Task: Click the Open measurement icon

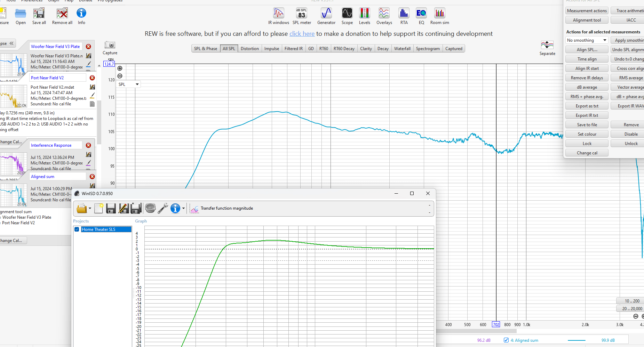Action: tap(21, 16)
